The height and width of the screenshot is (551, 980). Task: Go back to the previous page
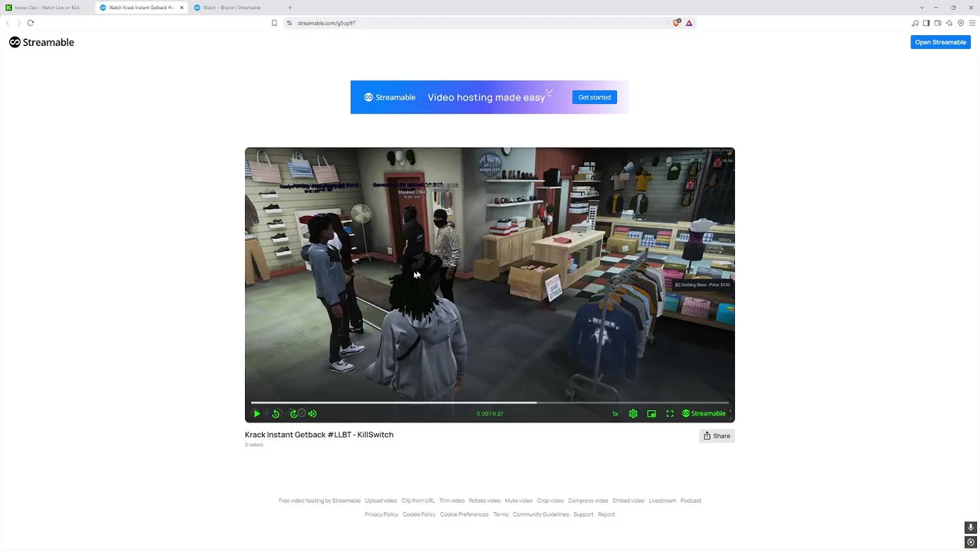[8, 23]
